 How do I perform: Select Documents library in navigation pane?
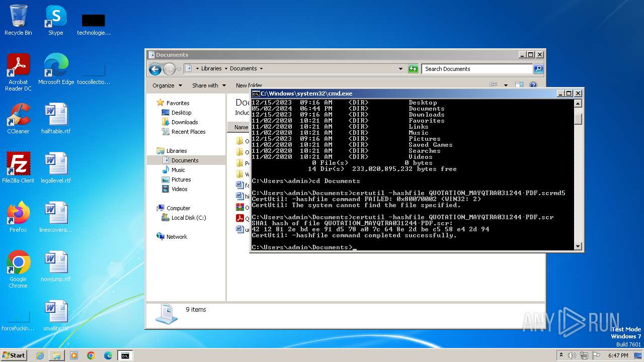coord(185,160)
